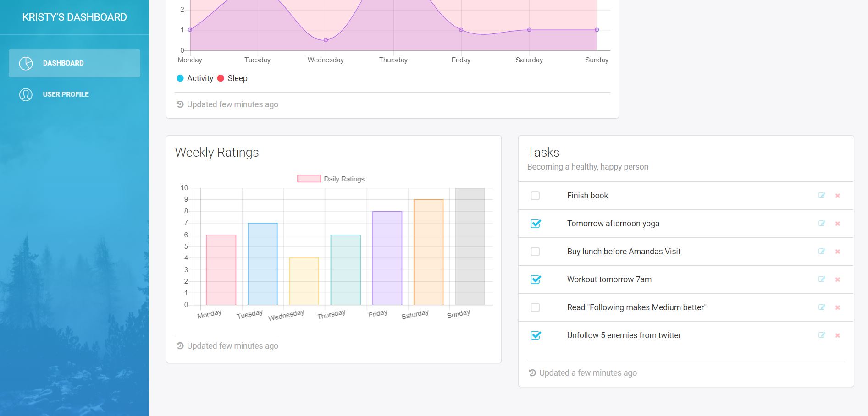The width and height of the screenshot is (868, 416).
Task: Toggle Sleep series in chart legend
Action: (x=232, y=78)
